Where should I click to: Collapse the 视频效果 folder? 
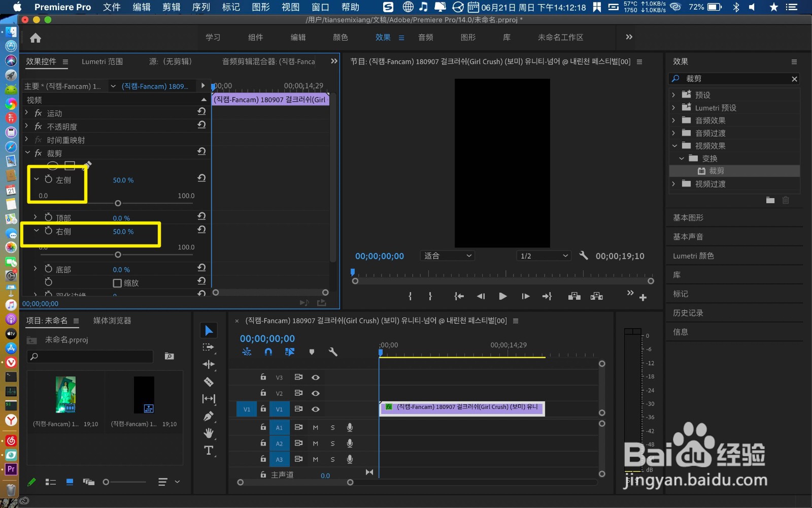pyautogui.click(x=674, y=145)
